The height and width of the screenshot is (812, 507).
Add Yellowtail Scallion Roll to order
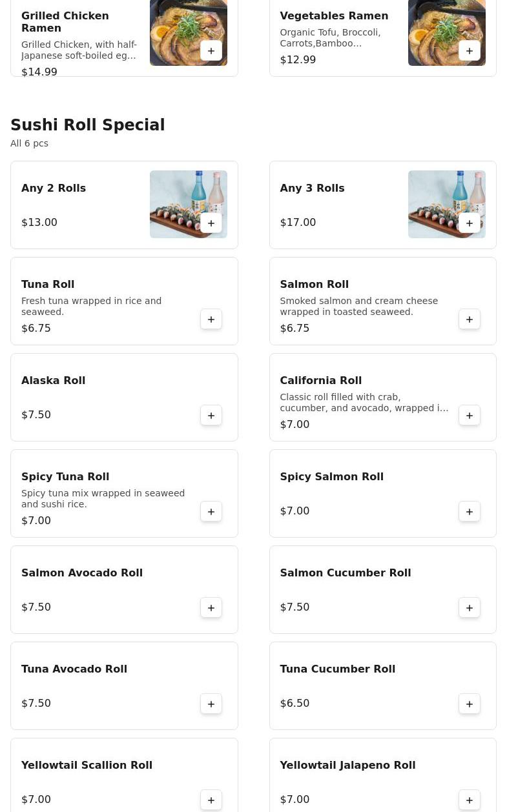tap(211, 800)
